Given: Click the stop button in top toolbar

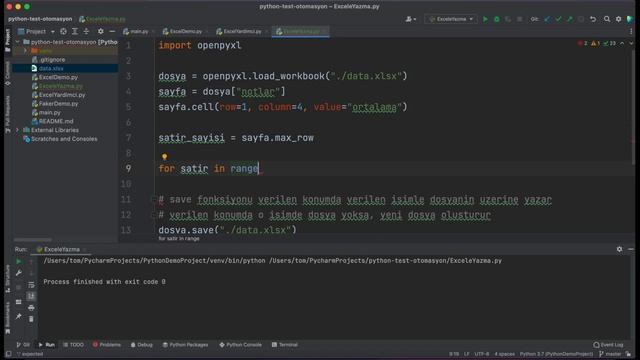Looking at the screenshot, I should click(519, 19).
